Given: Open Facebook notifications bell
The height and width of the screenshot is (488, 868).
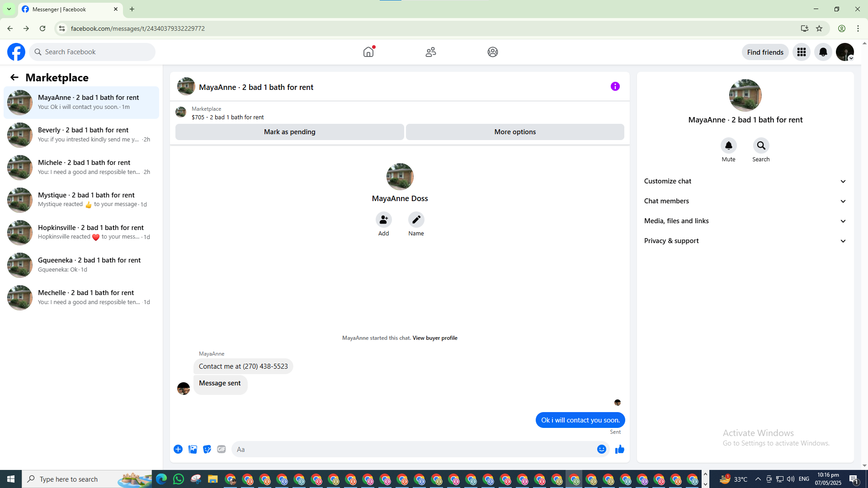Looking at the screenshot, I should point(823,52).
